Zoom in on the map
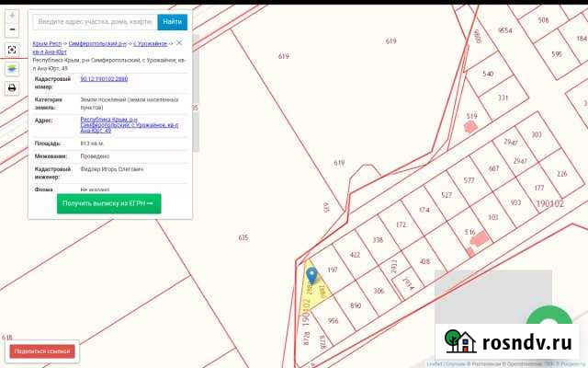The height and width of the screenshot is (368, 588). 12,16
